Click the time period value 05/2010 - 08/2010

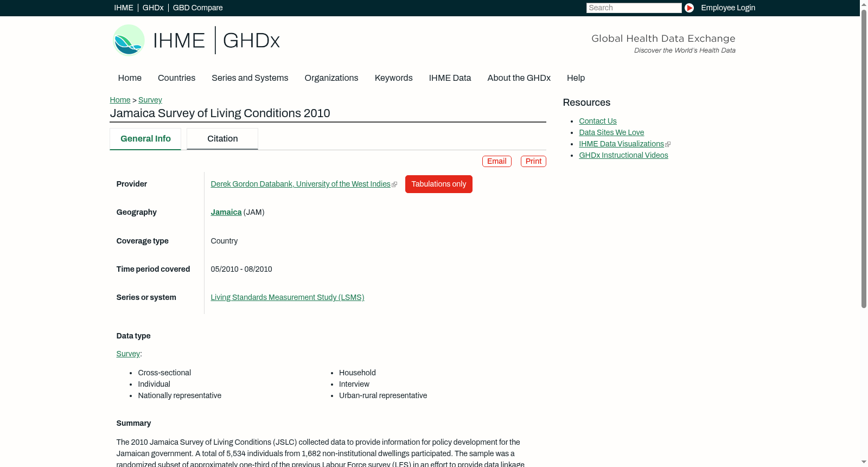[x=241, y=269]
